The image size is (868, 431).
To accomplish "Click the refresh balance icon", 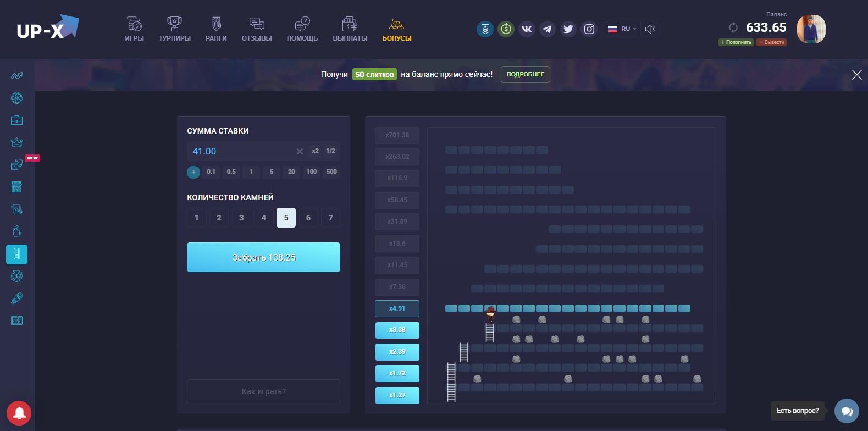I will click(733, 27).
